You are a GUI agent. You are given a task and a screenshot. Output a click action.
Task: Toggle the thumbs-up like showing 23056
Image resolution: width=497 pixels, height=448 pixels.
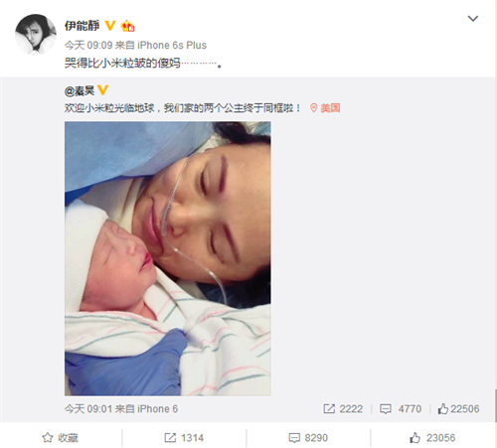tap(432, 438)
